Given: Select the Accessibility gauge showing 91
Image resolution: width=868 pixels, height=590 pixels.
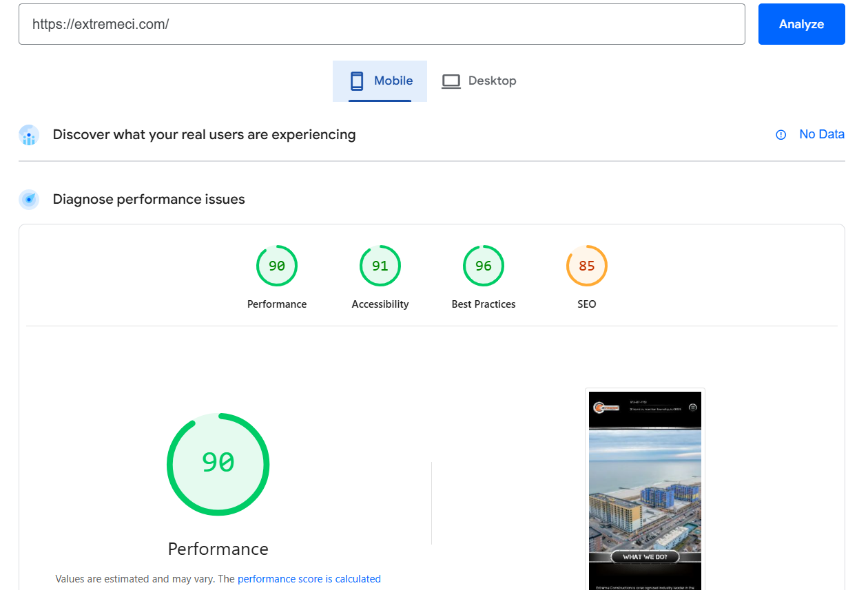Looking at the screenshot, I should [x=380, y=266].
